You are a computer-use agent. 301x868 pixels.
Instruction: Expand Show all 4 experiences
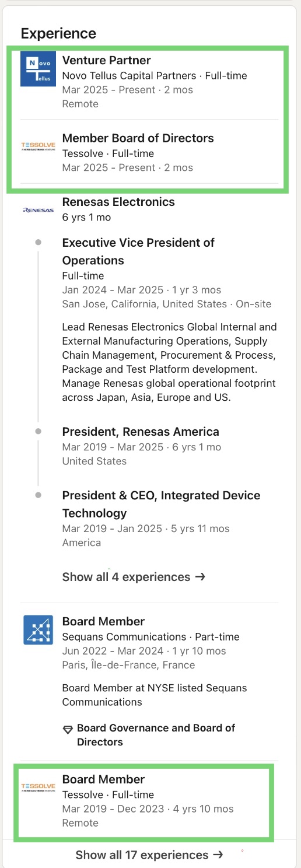(x=134, y=577)
